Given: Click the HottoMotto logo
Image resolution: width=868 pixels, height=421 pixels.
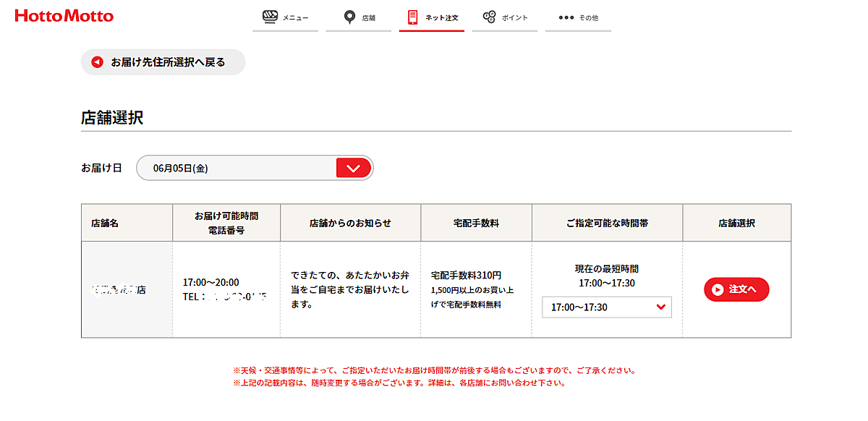Looking at the screenshot, I should coord(64,16).
